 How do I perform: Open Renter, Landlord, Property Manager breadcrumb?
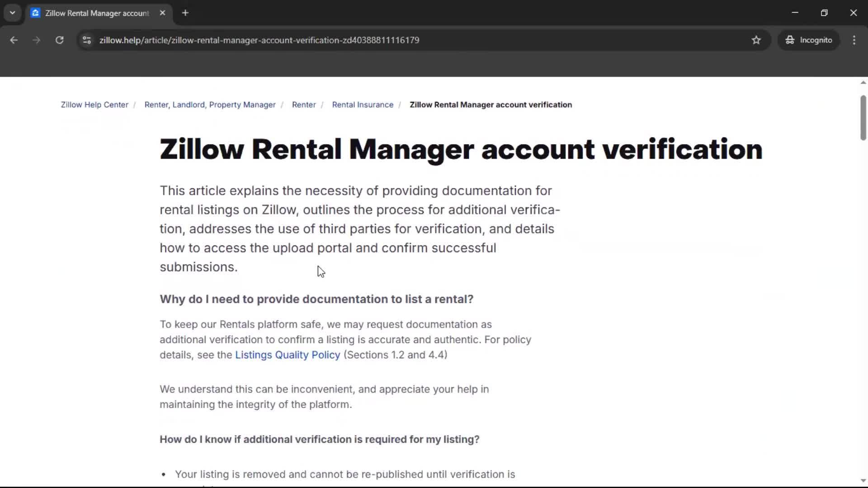point(210,104)
